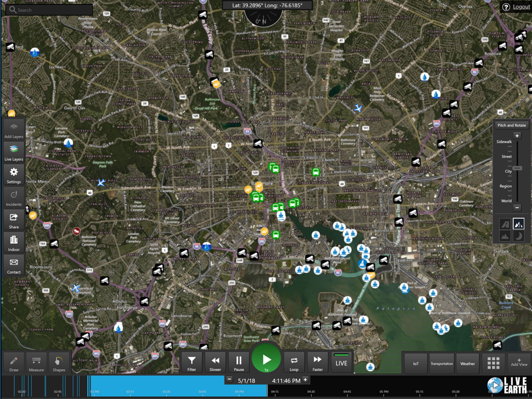Open the Settings gear panel

tap(14, 174)
